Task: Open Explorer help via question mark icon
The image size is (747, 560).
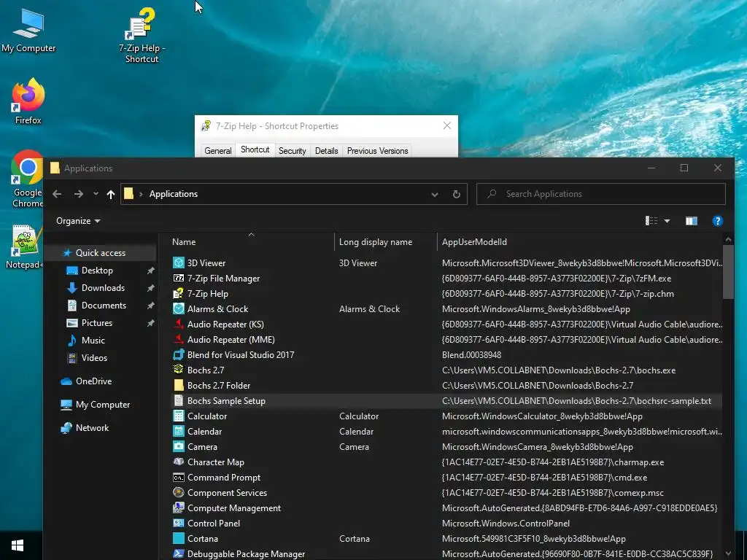Action: click(718, 221)
